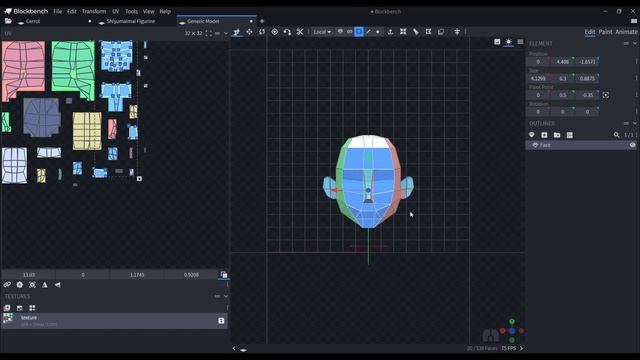The image size is (640, 360).
Task: Edit the Size X field 4.1299
Action: tap(538, 78)
